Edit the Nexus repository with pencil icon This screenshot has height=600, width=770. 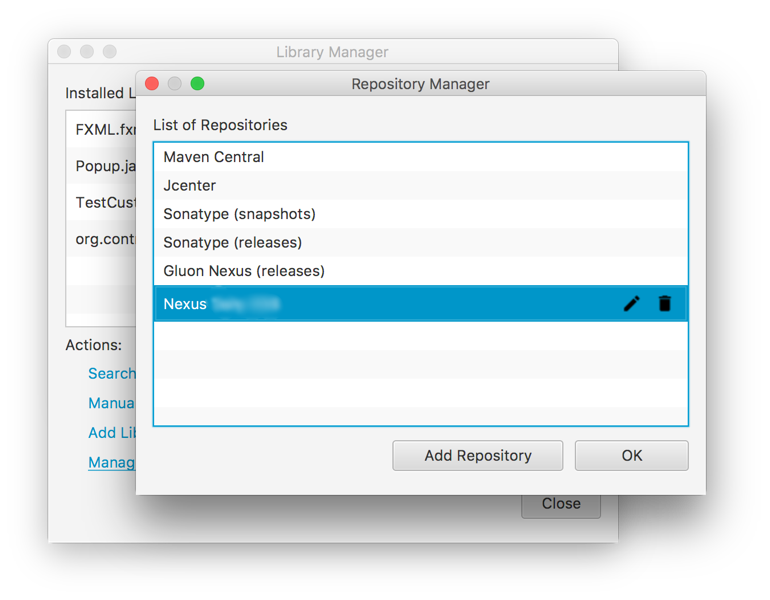632,303
